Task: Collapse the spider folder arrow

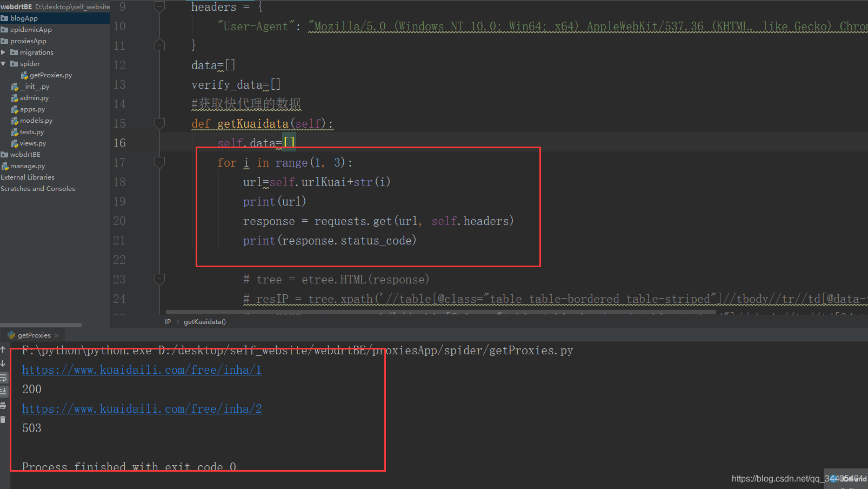Action: 3,64
